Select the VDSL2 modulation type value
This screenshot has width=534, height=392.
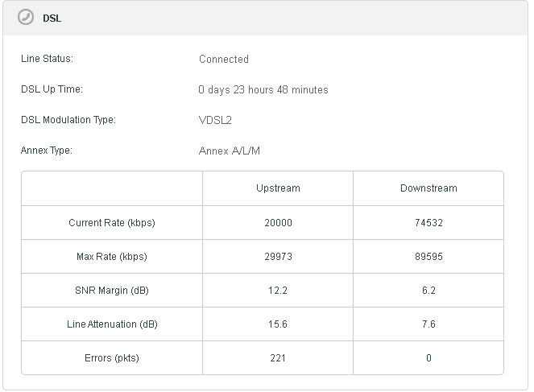coord(216,120)
